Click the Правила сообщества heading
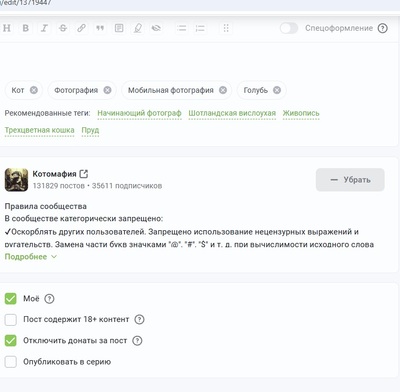Screen dimensions: 400x392 tap(46, 206)
